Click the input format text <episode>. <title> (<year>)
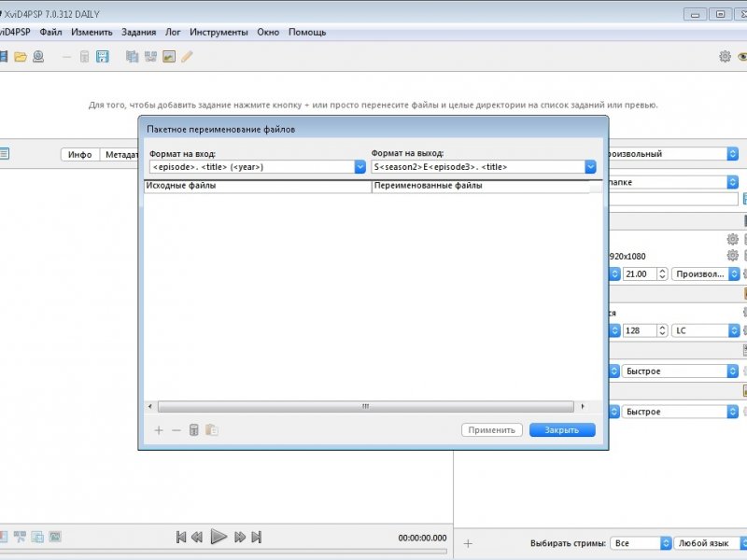This screenshot has width=747, height=560. [208, 167]
